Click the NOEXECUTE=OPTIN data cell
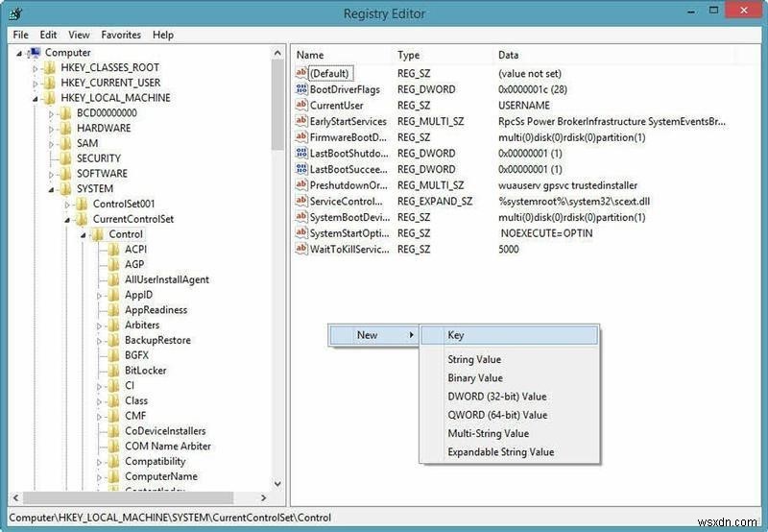The height and width of the screenshot is (532, 768). [546, 233]
